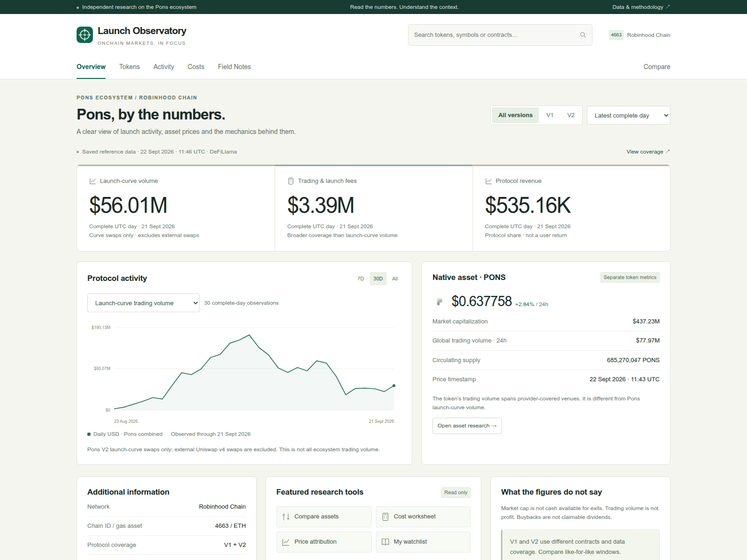Switch version filter to V2
This screenshot has height=560, width=747.
(571, 115)
